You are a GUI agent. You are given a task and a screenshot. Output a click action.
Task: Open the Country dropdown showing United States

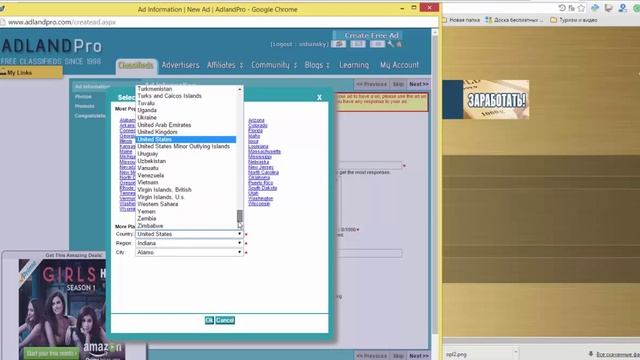189,234
